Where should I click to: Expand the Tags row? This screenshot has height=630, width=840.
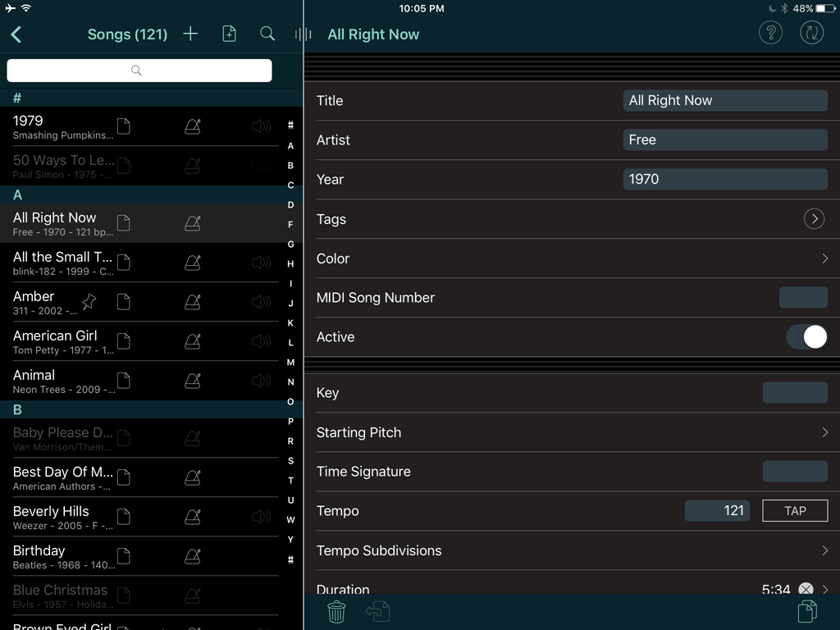814,218
